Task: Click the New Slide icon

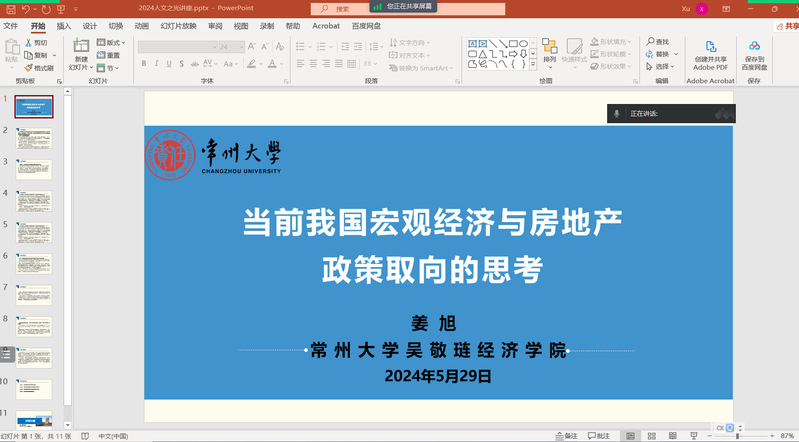Action: click(81, 52)
